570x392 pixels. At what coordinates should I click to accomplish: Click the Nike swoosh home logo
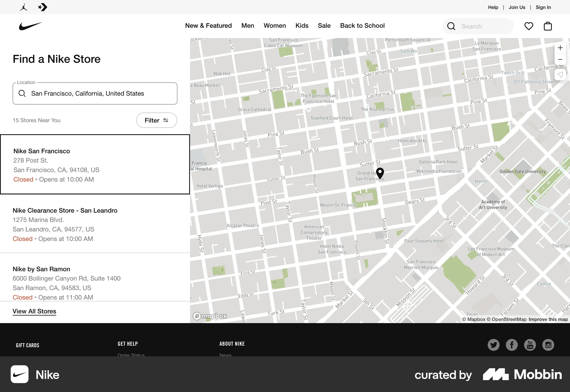pyautogui.click(x=30, y=26)
